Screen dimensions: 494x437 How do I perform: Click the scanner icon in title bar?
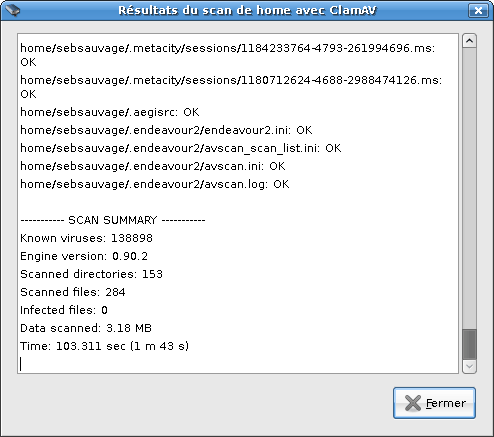[13, 10]
